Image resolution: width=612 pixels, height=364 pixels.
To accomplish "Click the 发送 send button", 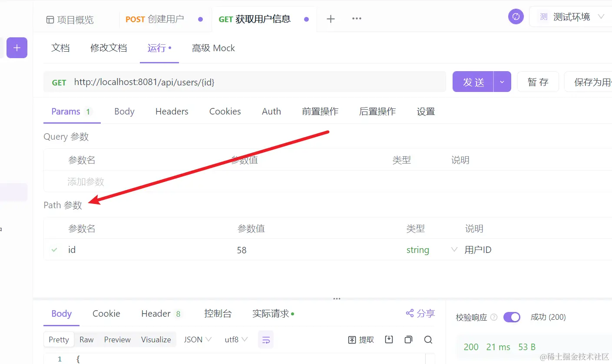I will 473,82.
